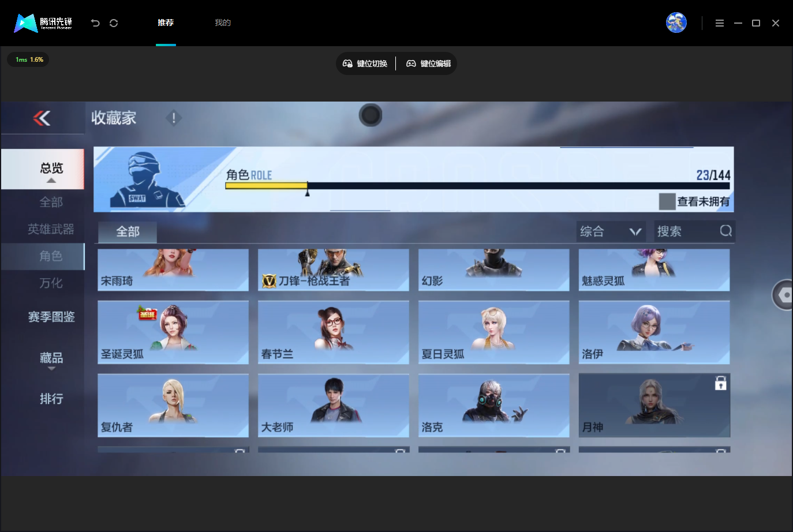This screenshot has width=793, height=532.
Task: Refresh the page with the reload icon
Action: [x=114, y=23]
